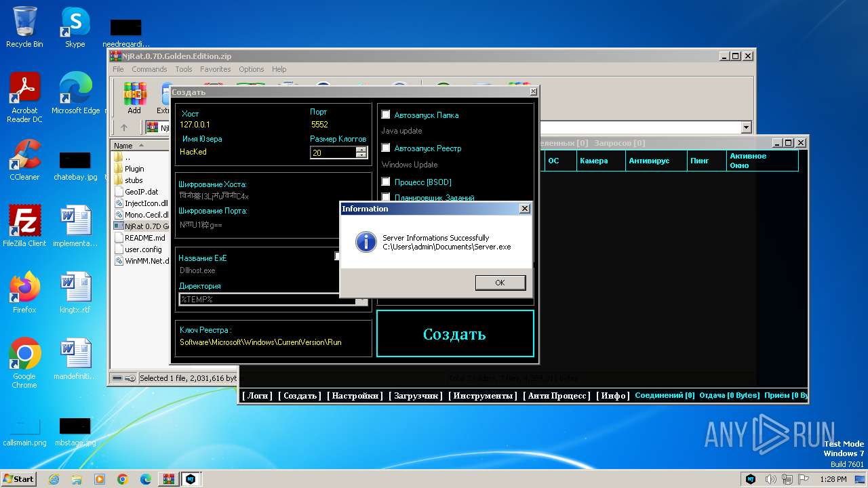
Task: Click Action Center flag in tray
Action: (804, 479)
